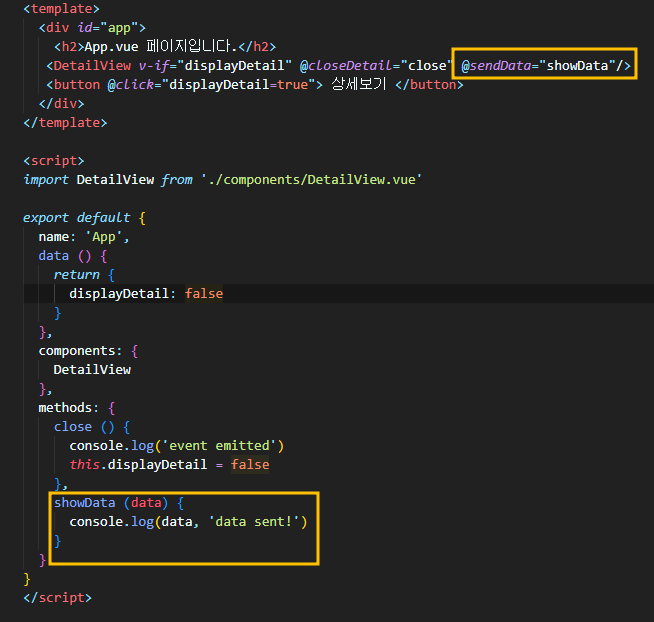Click the heading text 'App.vue 페이지입니다.'
Viewport: 654px width, 622px height.
[x=161, y=46]
